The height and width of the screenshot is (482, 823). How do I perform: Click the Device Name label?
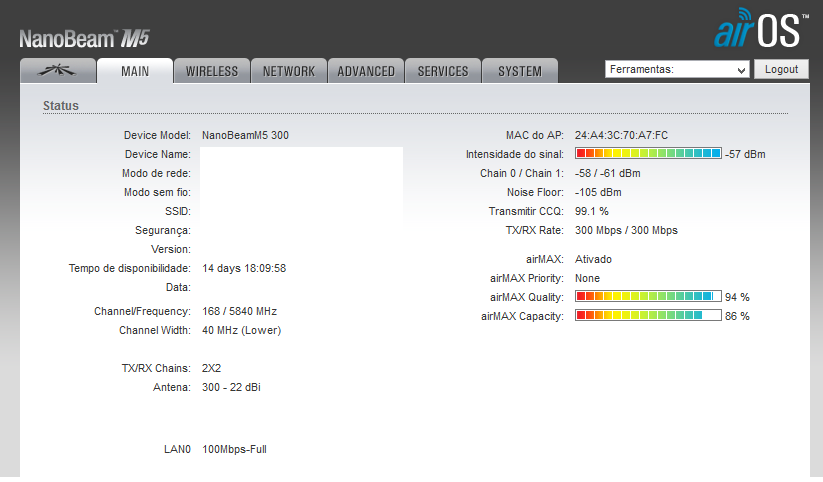click(x=158, y=154)
